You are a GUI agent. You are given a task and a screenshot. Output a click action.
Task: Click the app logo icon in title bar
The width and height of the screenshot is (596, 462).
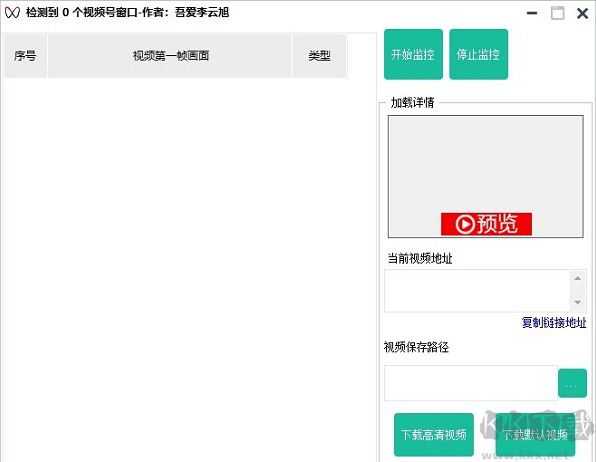tap(12, 13)
